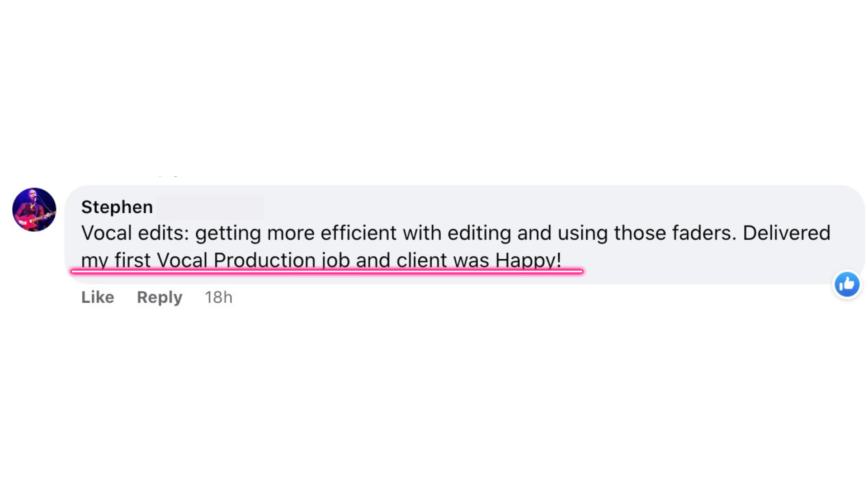Screen dimensions: 868x488
Task: Click the word "getting" in the comment
Action: [228, 234]
